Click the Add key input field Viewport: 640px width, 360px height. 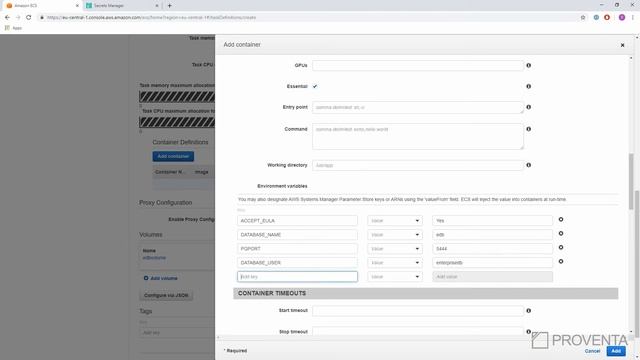(x=297, y=277)
